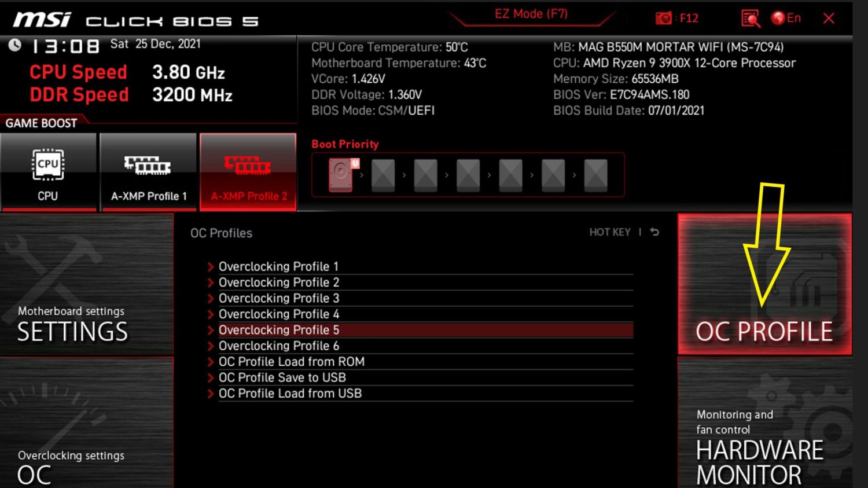Click the second empty boot device slot
The image size is (868, 488).
tap(425, 174)
